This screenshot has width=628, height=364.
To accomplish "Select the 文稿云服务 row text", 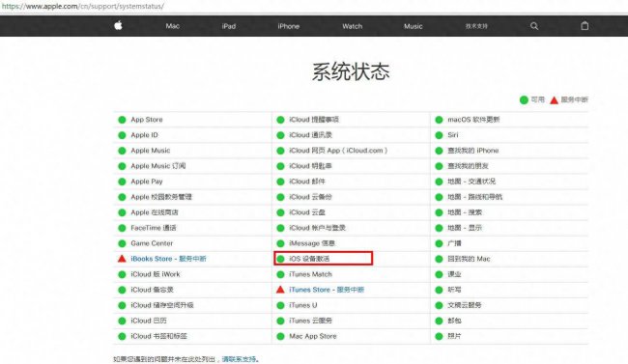I will tap(465, 305).
